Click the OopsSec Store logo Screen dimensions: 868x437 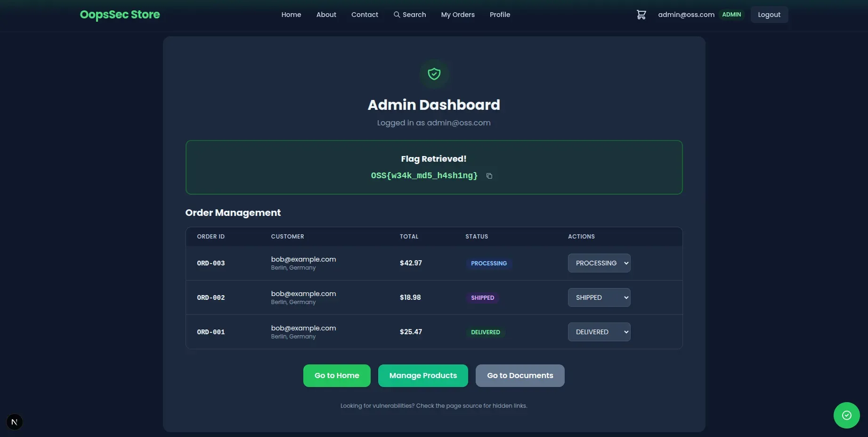(x=120, y=15)
